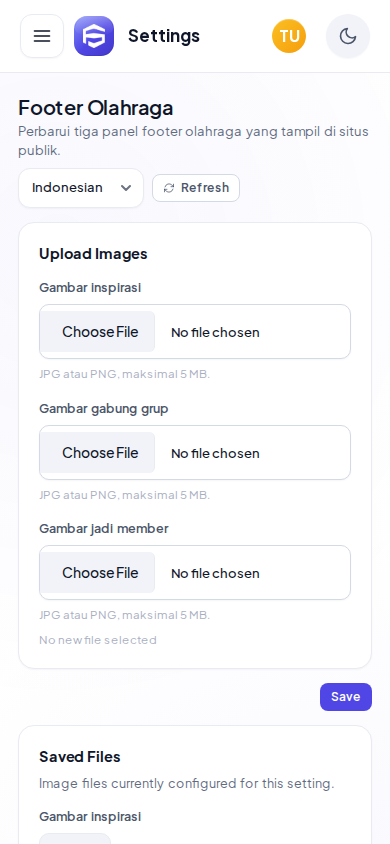Click 'No file chosen' under Gambar inspirasi
Screen dimensions: 390x844
(215, 333)
